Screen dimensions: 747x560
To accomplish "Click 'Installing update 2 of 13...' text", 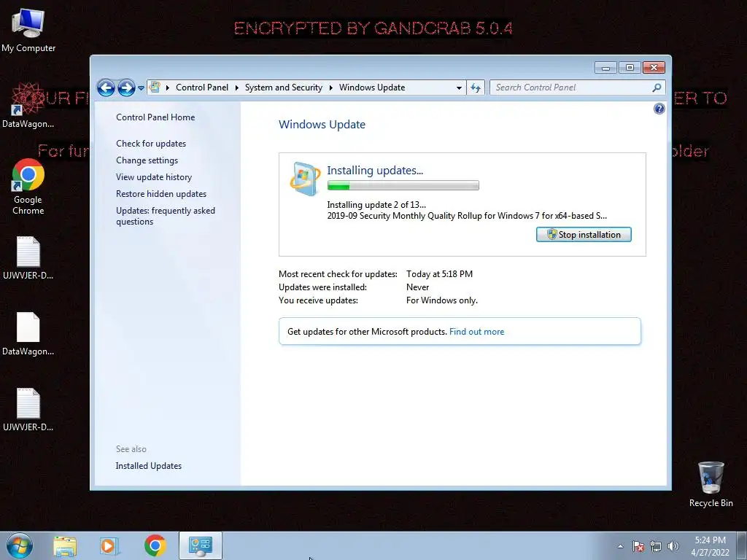I will (376, 205).
